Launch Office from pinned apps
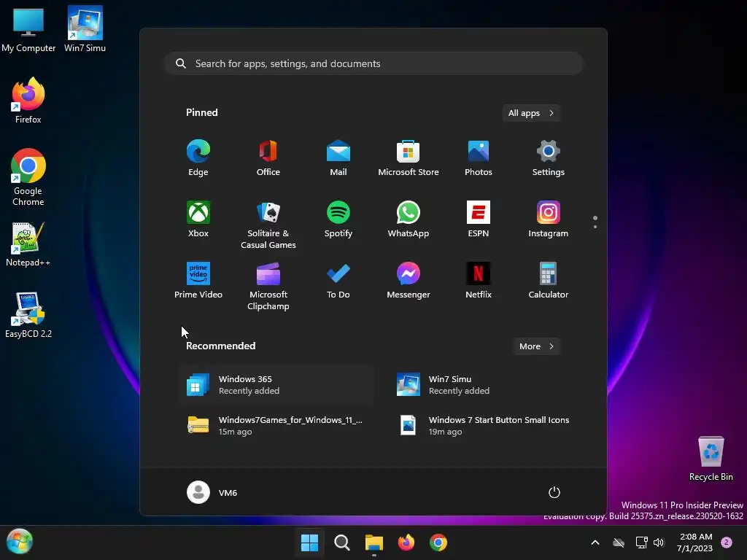 point(268,158)
